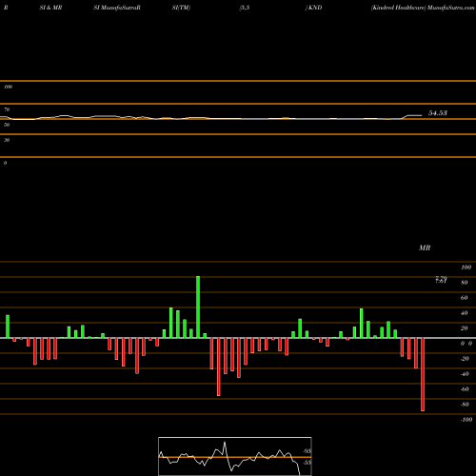Click the 100 label on RSI axis
This screenshot has width=476, height=476.
(9, 87)
